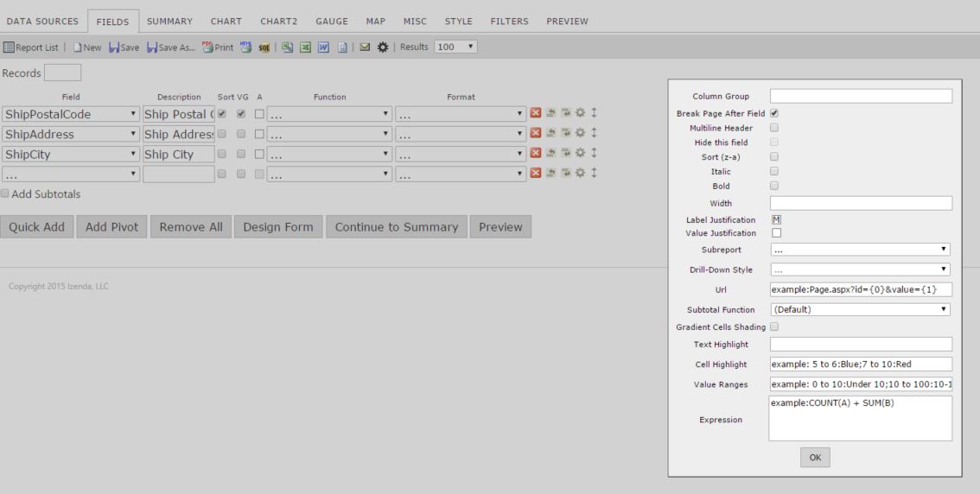Image resolution: width=980 pixels, height=494 pixels.
Task: Toggle Sort (z-a) checkbox
Action: click(774, 157)
